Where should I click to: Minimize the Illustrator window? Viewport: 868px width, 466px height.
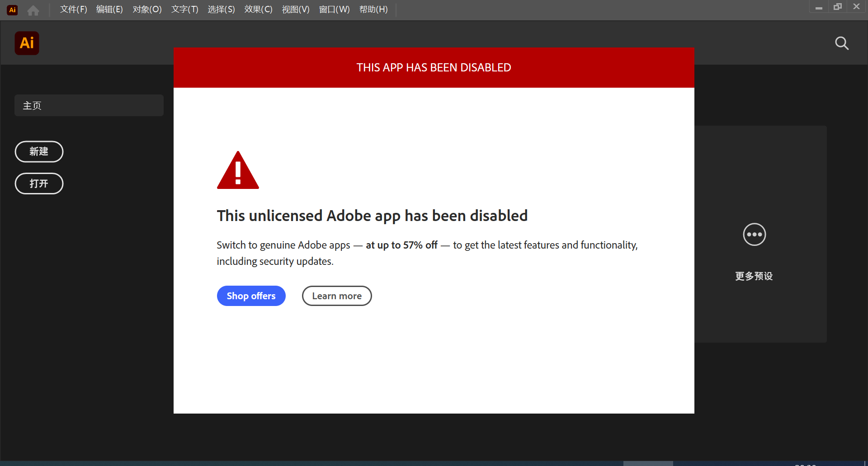tap(819, 7)
